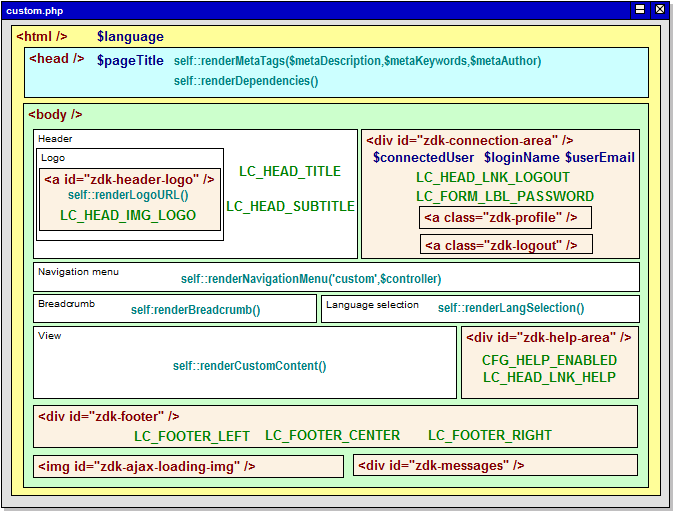Click self::renderLogoURL() text

128,195
